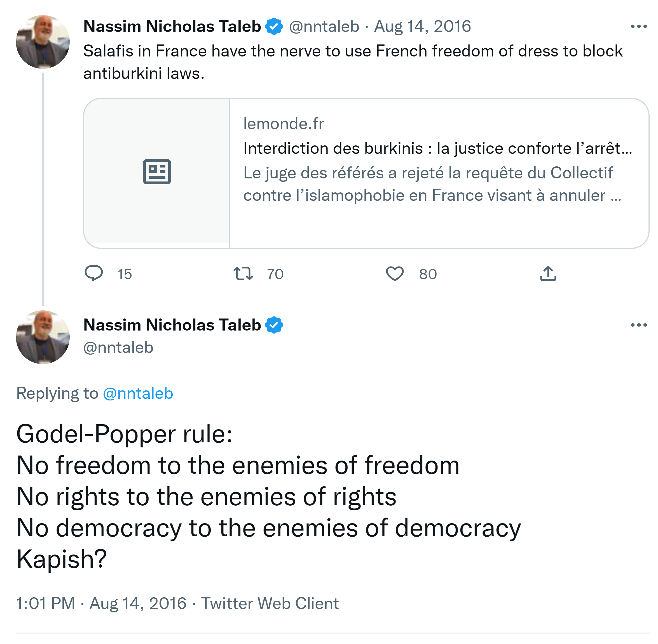Click the 1:01 PM timestamp of the reply
The height and width of the screenshot is (644, 658).
click(x=45, y=603)
